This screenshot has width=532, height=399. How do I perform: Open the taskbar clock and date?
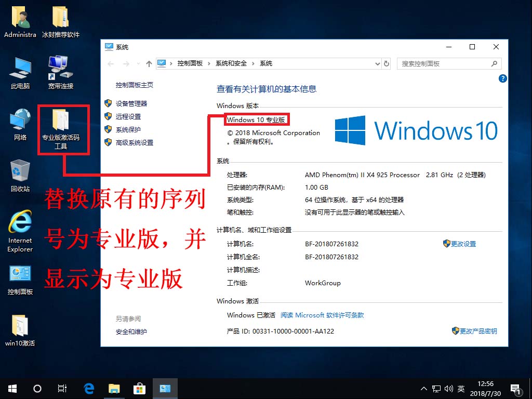(x=485, y=389)
